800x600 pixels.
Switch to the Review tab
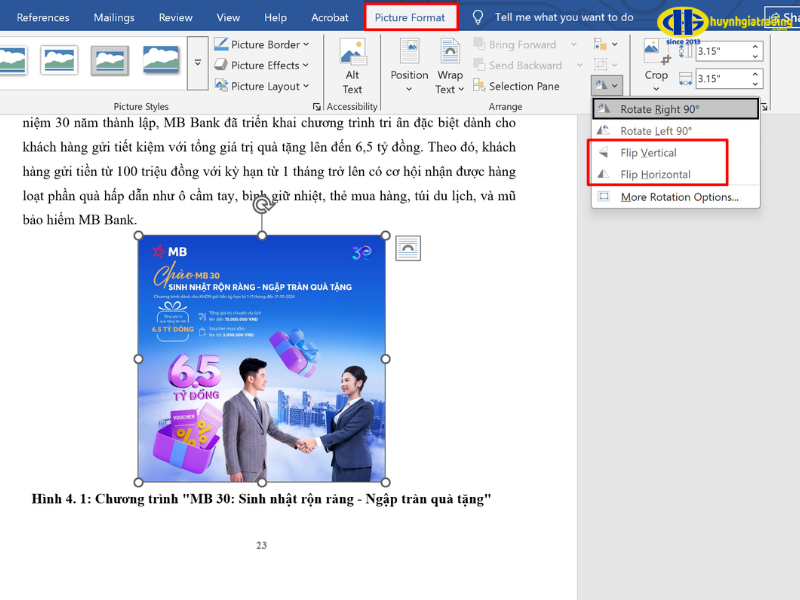tap(176, 17)
